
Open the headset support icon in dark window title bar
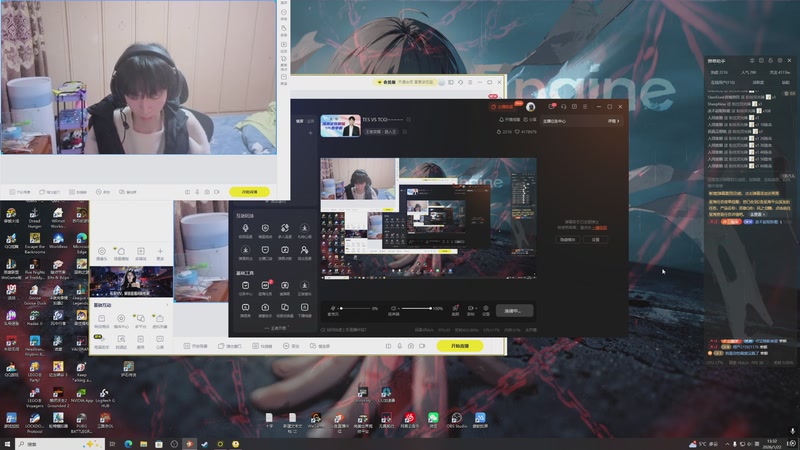[563, 107]
